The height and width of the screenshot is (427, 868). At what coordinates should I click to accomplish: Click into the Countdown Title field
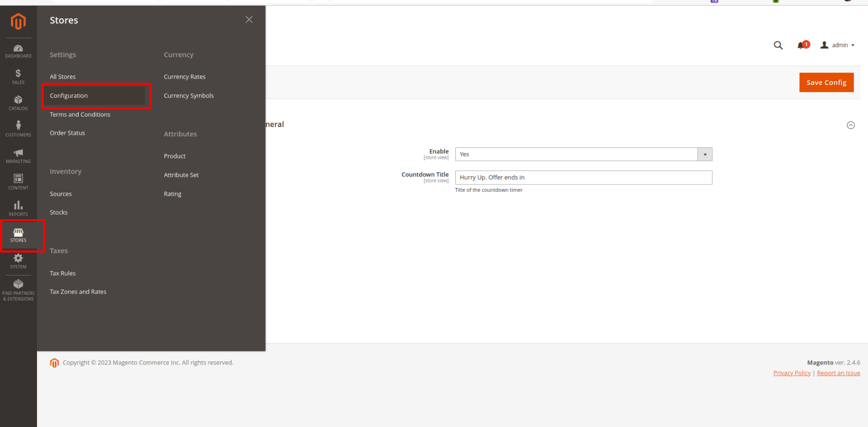coord(584,178)
